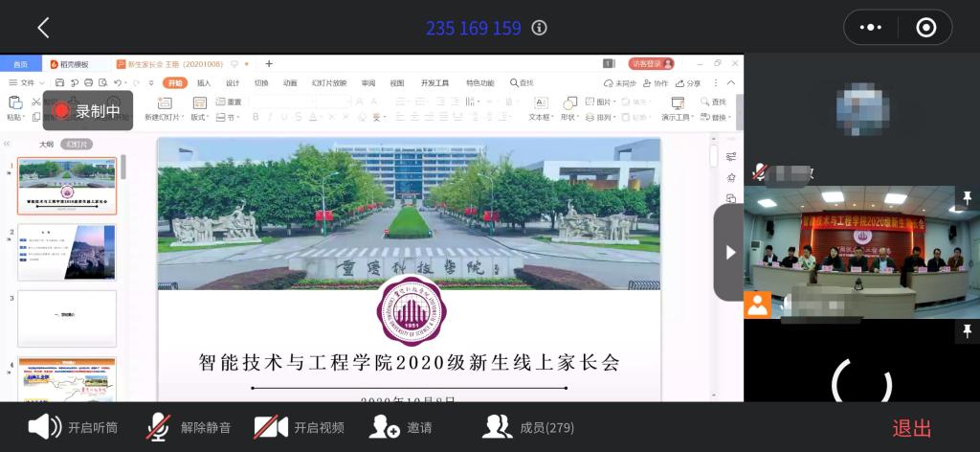Toggle the pin on the loading video tile
Image resolution: width=980 pixels, height=452 pixels.
968,330
